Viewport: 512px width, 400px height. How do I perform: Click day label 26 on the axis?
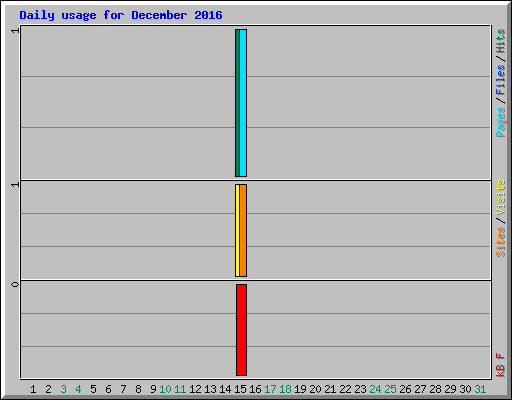(405, 389)
